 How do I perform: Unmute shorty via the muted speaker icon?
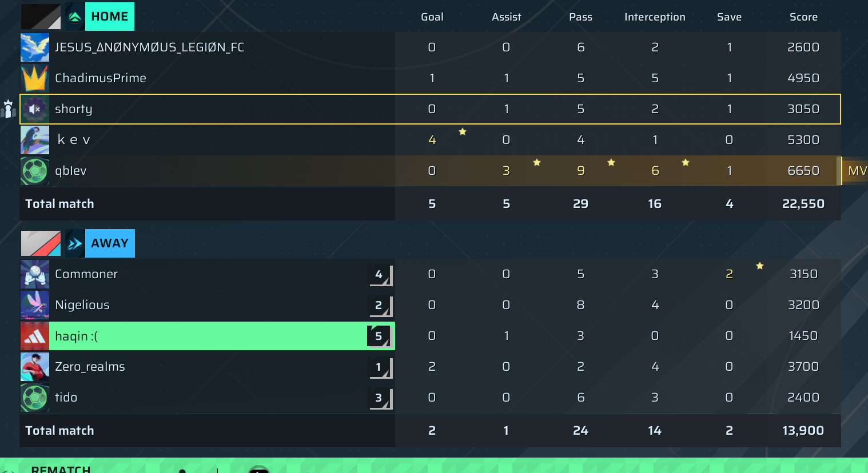(35, 109)
